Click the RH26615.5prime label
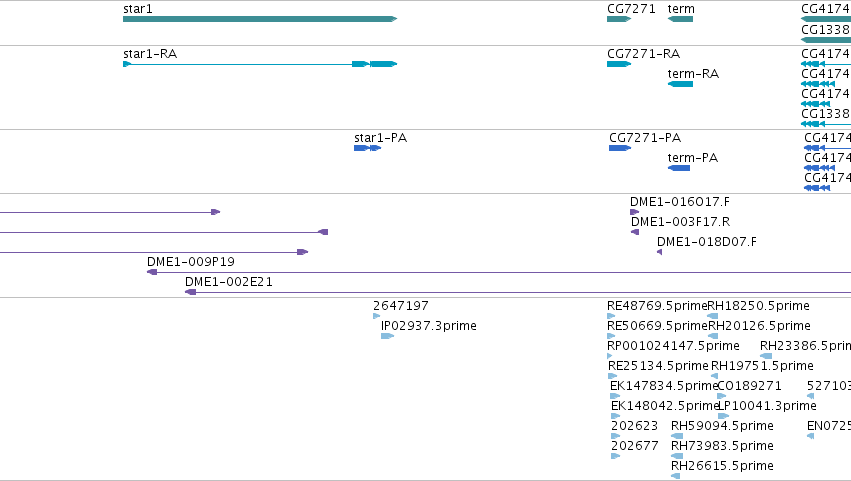The height and width of the screenshot is (481, 851). 722,466
